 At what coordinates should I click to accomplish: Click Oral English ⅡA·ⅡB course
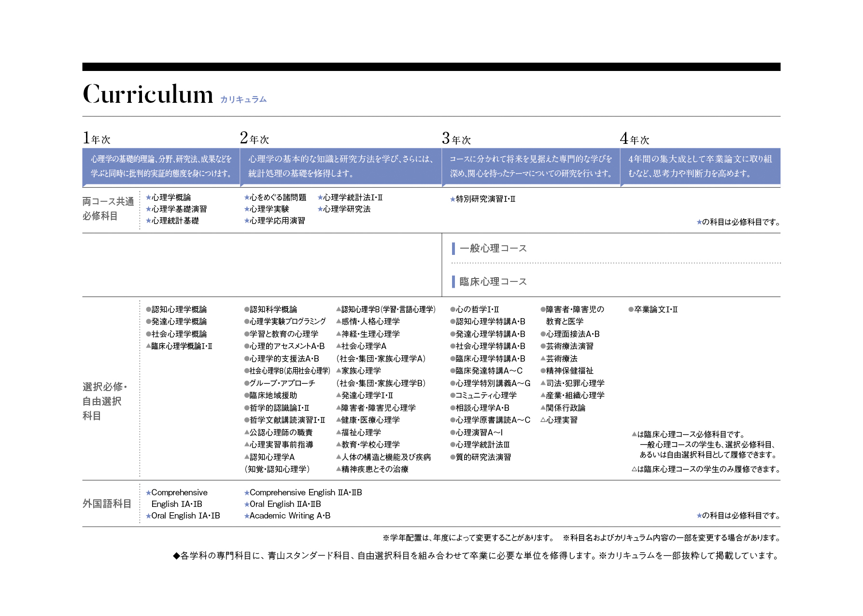pyautogui.click(x=283, y=504)
